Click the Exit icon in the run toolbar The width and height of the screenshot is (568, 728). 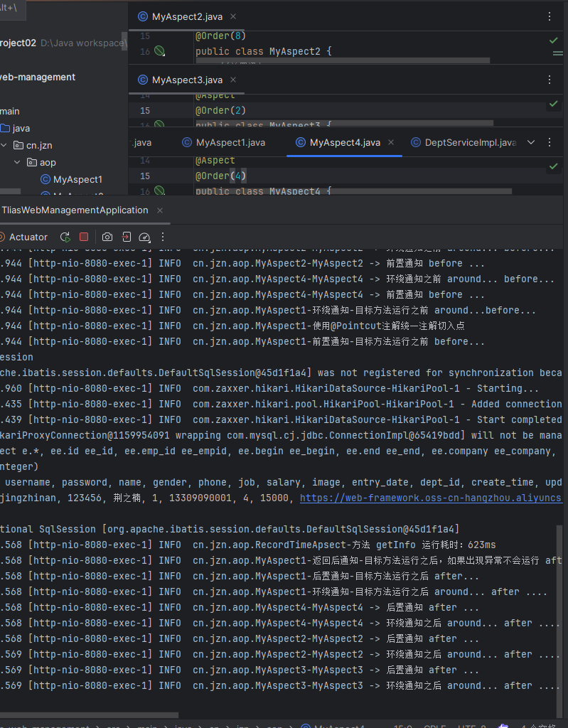(127, 237)
